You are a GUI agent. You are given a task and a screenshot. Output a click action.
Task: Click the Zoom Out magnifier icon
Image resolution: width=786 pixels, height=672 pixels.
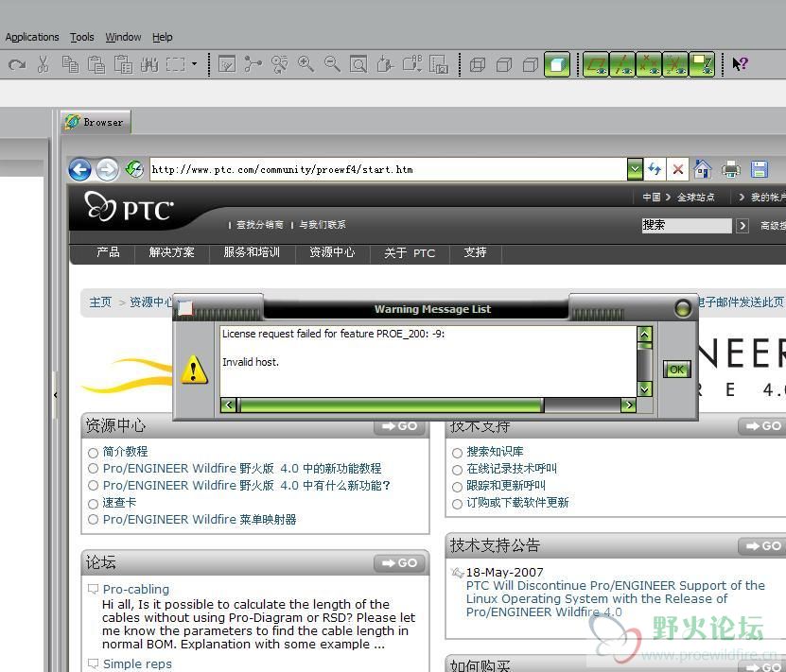point(332,64)
